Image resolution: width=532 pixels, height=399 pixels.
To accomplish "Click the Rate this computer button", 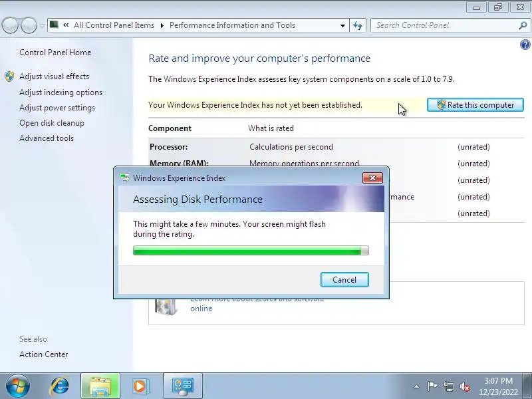I will [475, 105].
